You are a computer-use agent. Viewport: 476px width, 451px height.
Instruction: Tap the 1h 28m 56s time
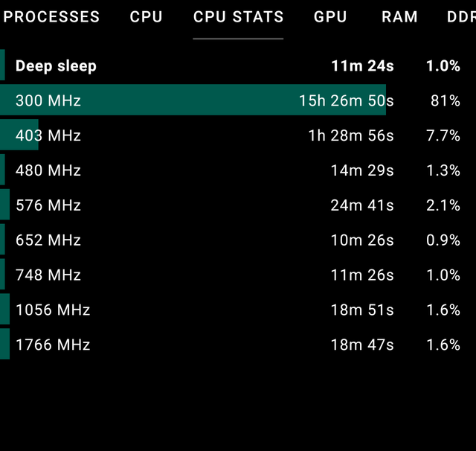coord(351,135)
